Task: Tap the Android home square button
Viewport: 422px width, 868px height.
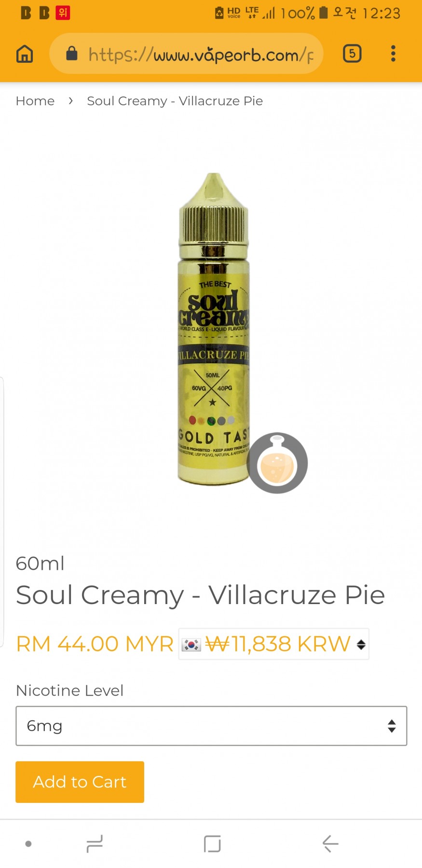Action: click(x=212, y=843)
